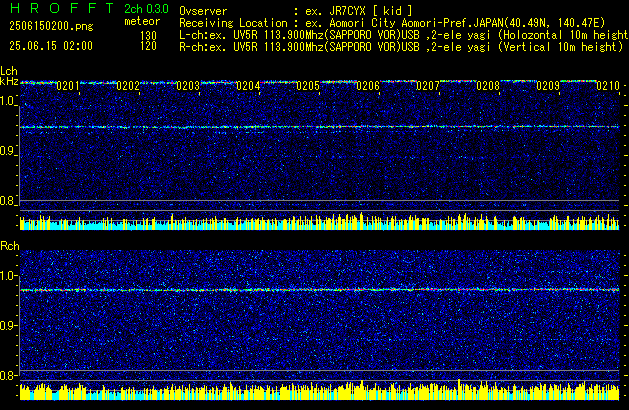The image size is (629, 410).
Task: Click the 0.9 frequency label on Lch axis
Action: (x=8, y=151)
